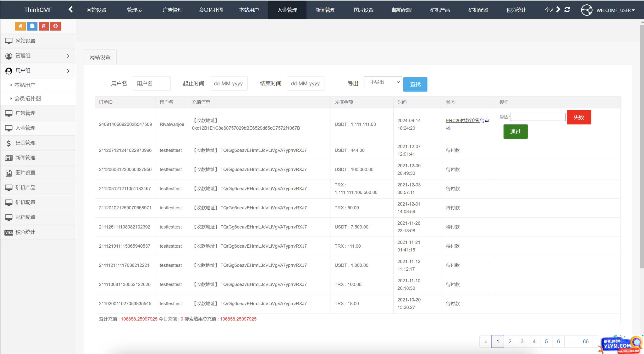
Task: Go to page 2 in pagination
Action: [x=510, y=341]
